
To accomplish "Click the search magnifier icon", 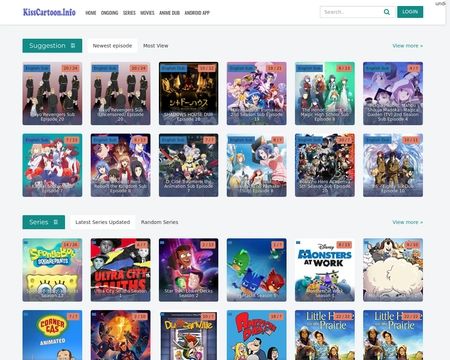I will click(x=387, y=12).
